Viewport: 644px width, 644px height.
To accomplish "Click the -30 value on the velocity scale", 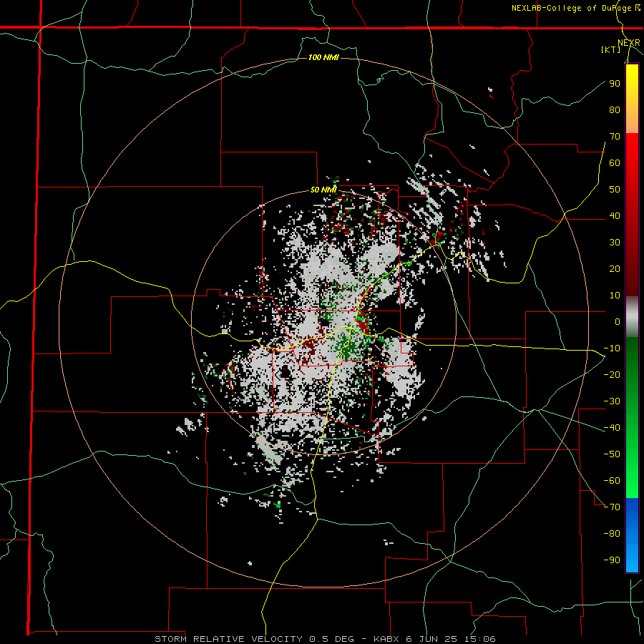I will pyautogui.click(x=612, y=401).
